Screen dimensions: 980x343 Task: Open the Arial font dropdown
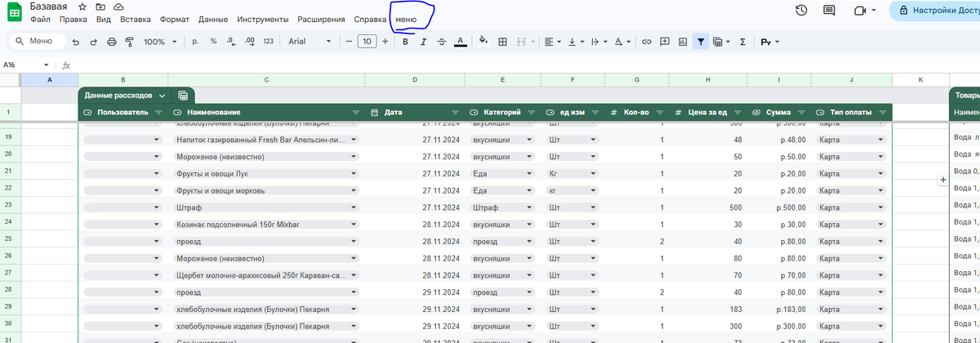(x=310, y=42)
